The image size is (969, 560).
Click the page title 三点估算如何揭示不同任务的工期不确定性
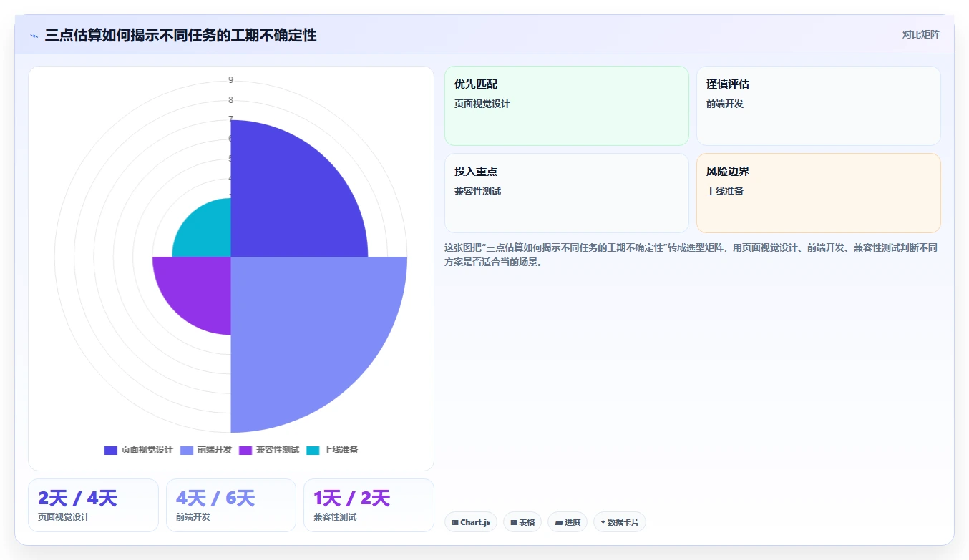(180, 35)
